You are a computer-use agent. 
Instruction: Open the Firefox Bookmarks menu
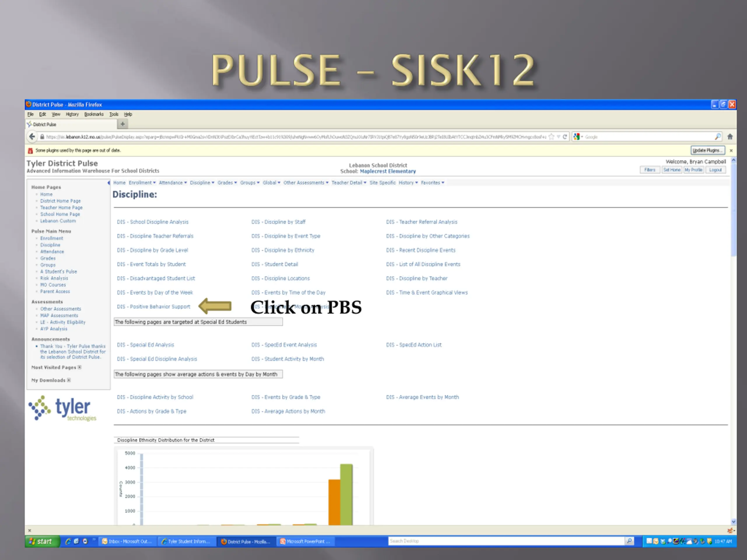point(94,114)
